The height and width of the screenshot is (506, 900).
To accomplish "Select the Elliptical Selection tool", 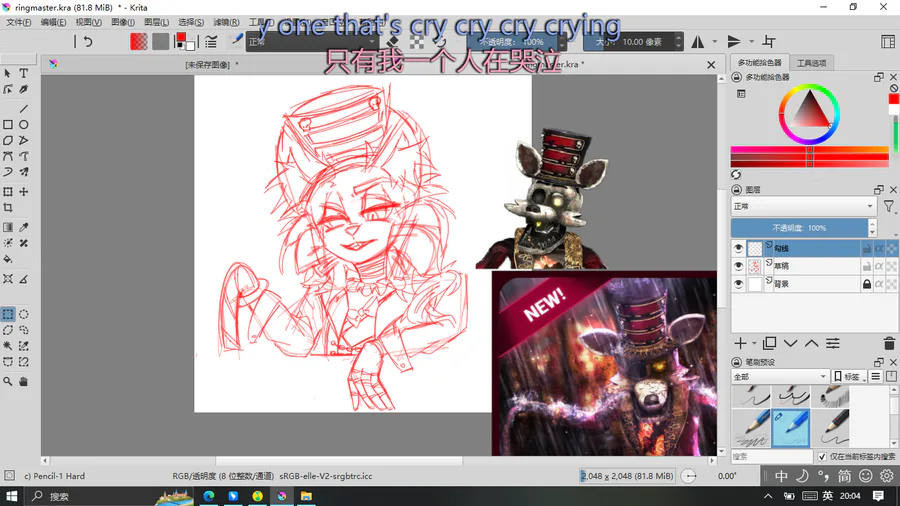I will 24,314.
